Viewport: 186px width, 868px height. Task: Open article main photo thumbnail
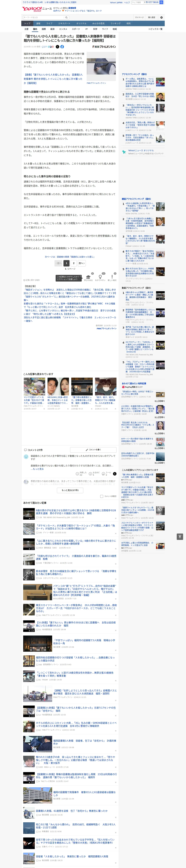101,67
